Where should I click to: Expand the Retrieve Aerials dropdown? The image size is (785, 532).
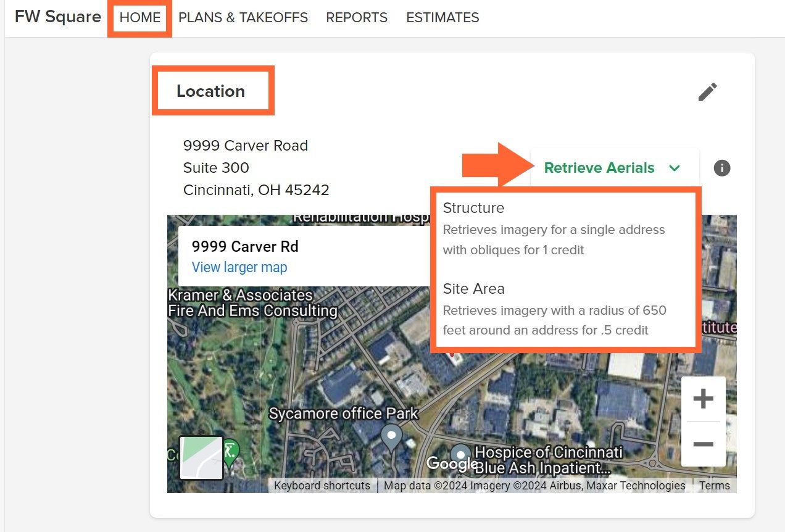coord(615,168)
